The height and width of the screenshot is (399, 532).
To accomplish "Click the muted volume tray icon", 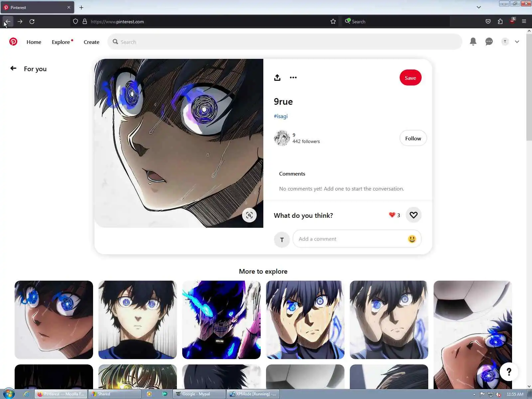I will coord(498,394).
